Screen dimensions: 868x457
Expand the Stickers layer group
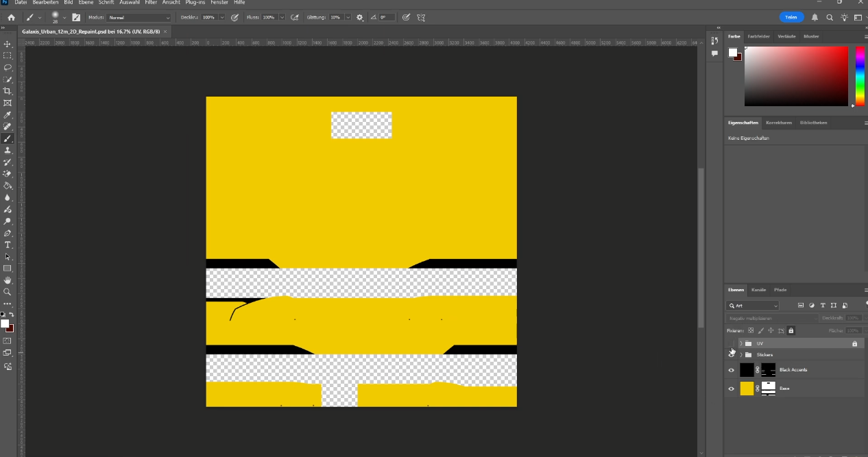tap(740, 355)
